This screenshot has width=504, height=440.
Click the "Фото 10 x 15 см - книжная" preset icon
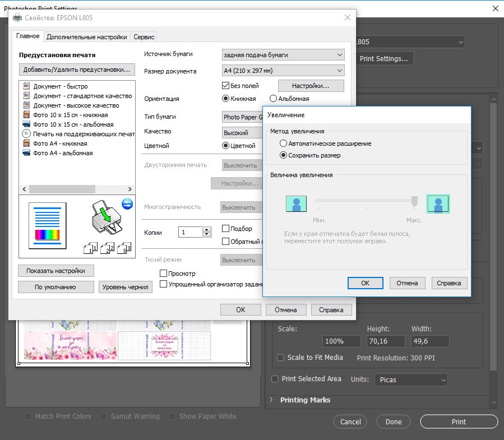point(26,115)
